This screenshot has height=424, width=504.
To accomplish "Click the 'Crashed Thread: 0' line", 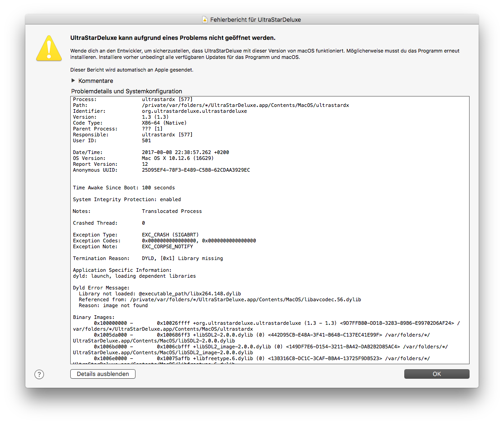I will [x=109, y=223].
